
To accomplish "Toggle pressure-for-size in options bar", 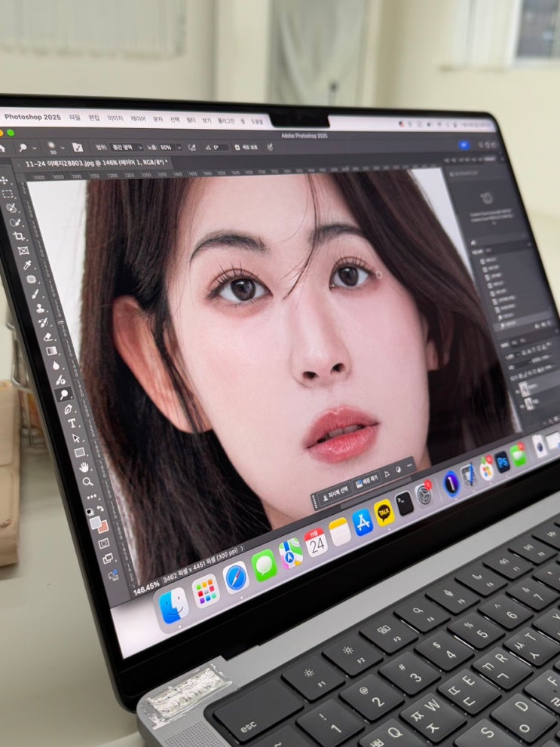I will [270, 148].
